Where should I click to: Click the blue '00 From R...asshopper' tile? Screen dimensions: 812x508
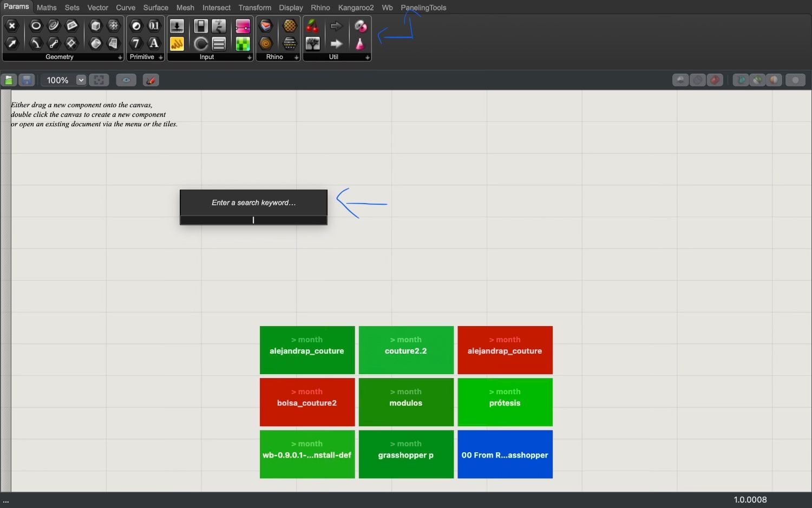click(x=505, y=454)
